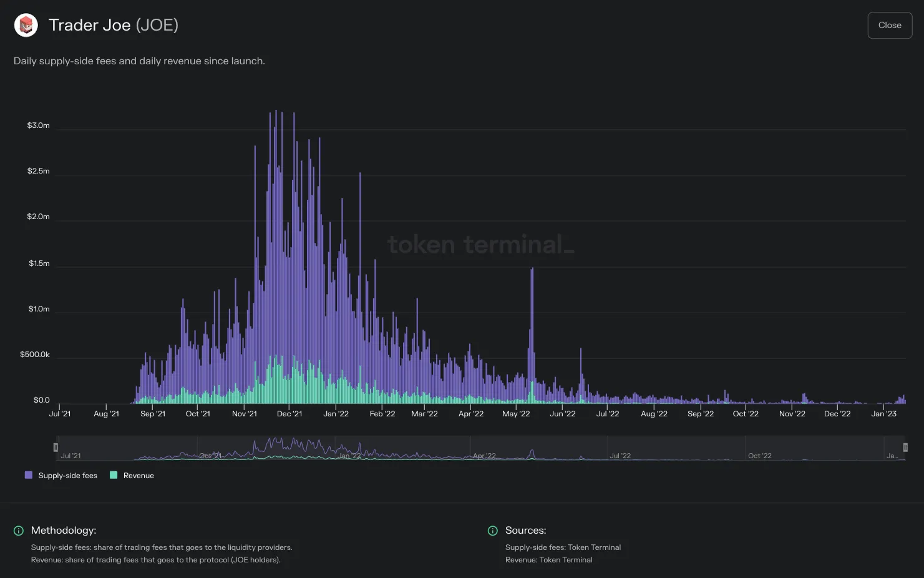Click the $1.0m y-axis label
Screen dimensions: 924x578
[39, 309]
